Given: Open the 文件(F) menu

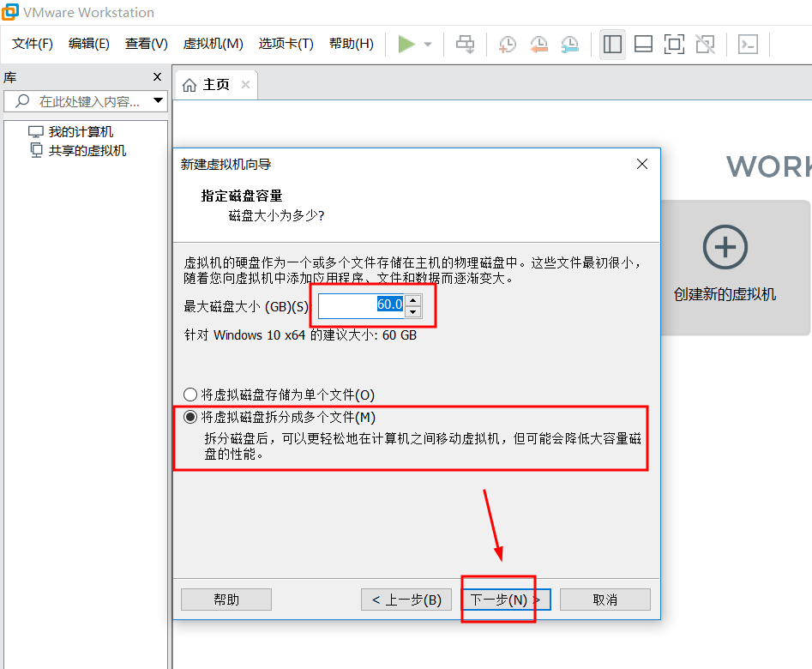Looking at the screenshot, I should [33, 44].
